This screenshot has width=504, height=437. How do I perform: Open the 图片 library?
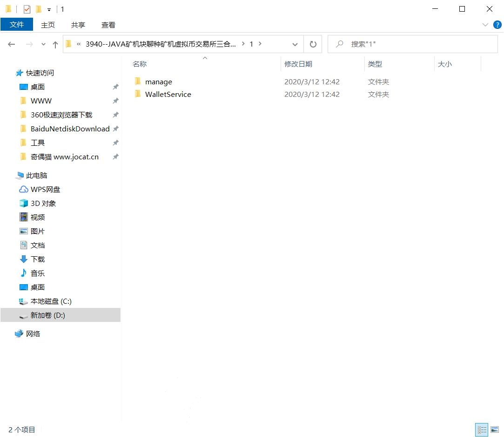(38, 232)
